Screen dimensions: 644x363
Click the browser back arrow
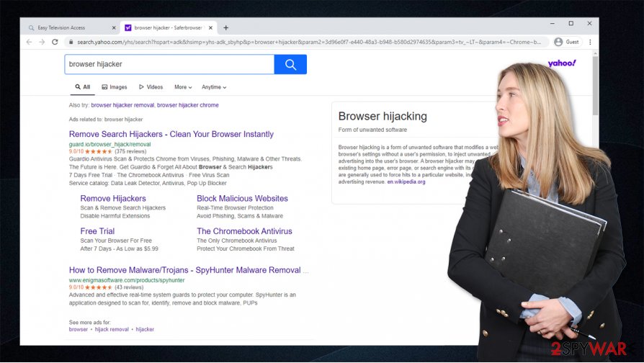click(29, 42)
